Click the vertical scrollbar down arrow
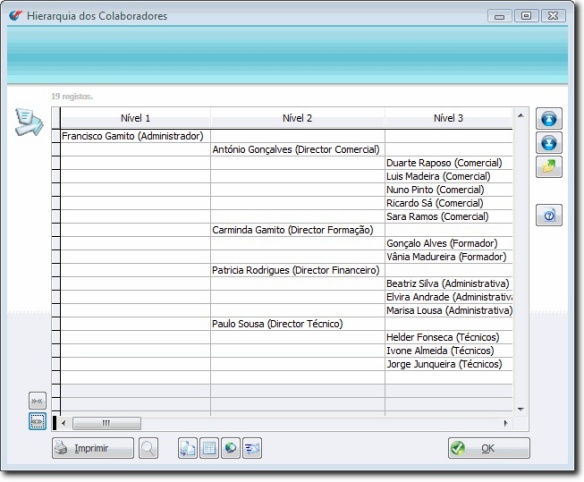Screen dimensions: 584x482 [521, 409]
